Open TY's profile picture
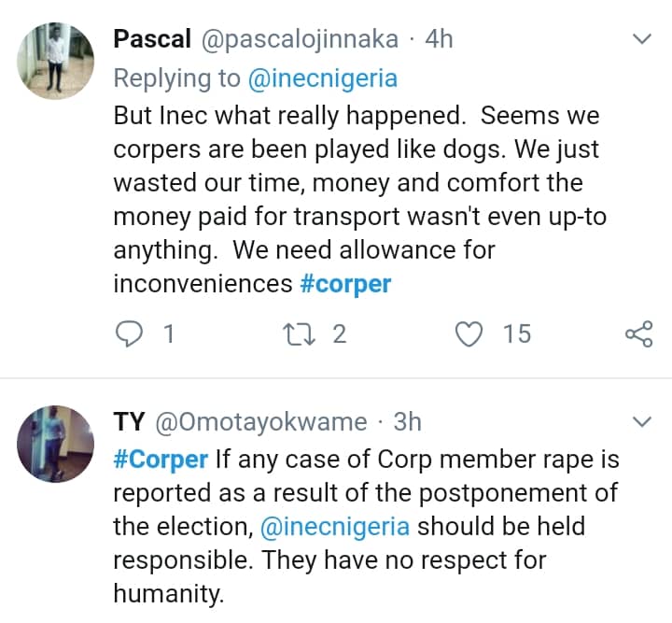 pyautogui.click(x=55, y=442)
